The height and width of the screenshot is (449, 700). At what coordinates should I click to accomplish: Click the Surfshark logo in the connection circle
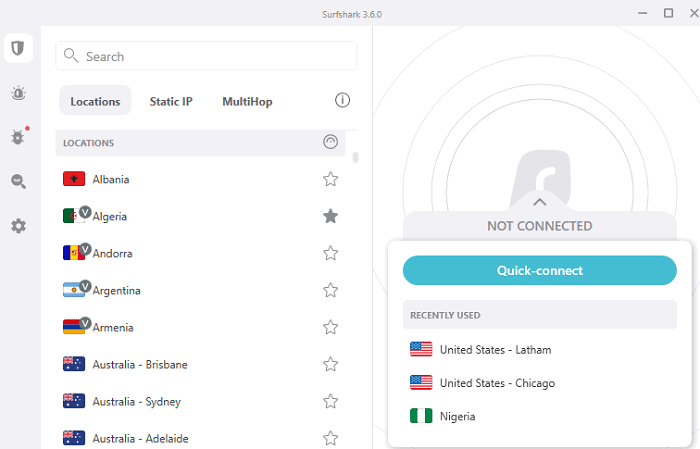click(x=540, y=180)
